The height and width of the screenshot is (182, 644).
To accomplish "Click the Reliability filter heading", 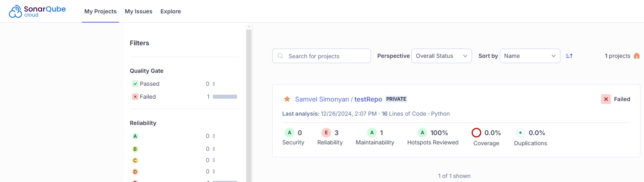I will point(143,123).
